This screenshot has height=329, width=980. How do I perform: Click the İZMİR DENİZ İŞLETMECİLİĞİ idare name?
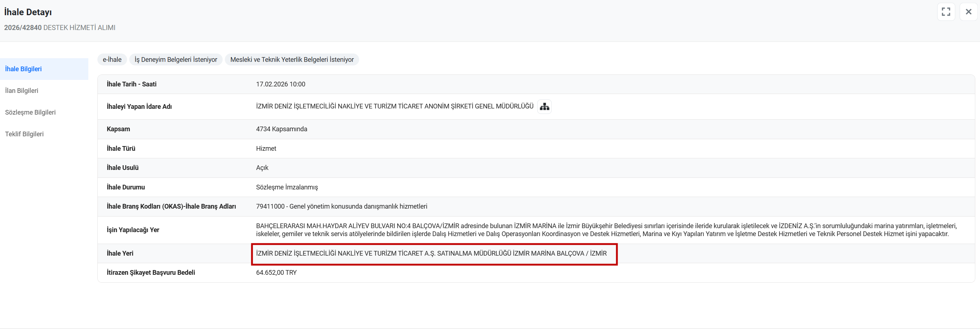(395, 106)
